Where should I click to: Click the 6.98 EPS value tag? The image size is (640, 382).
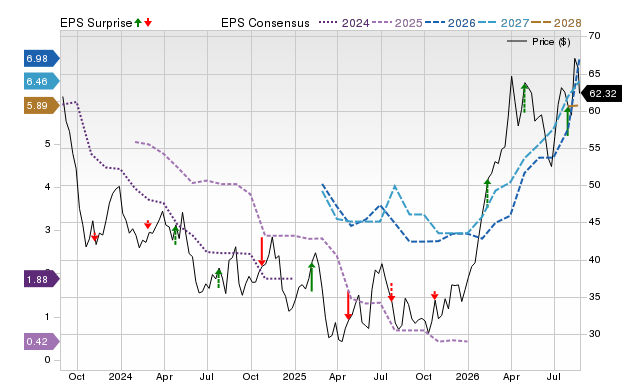pyautogui.click(x=42, y=59)
